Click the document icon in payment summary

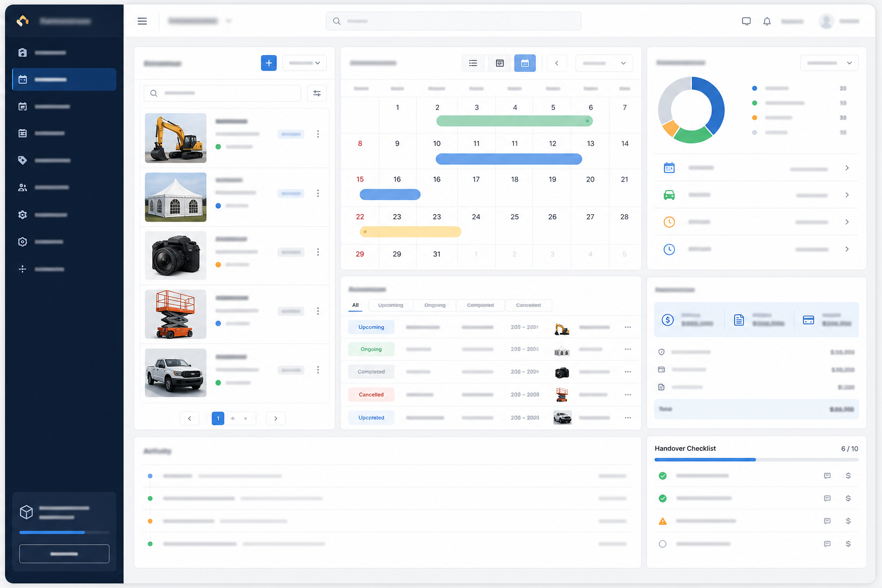coord(739,320)
